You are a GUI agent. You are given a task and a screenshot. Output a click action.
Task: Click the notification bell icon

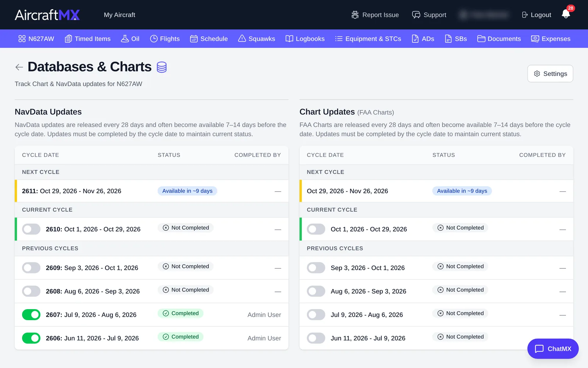[566, 14]
